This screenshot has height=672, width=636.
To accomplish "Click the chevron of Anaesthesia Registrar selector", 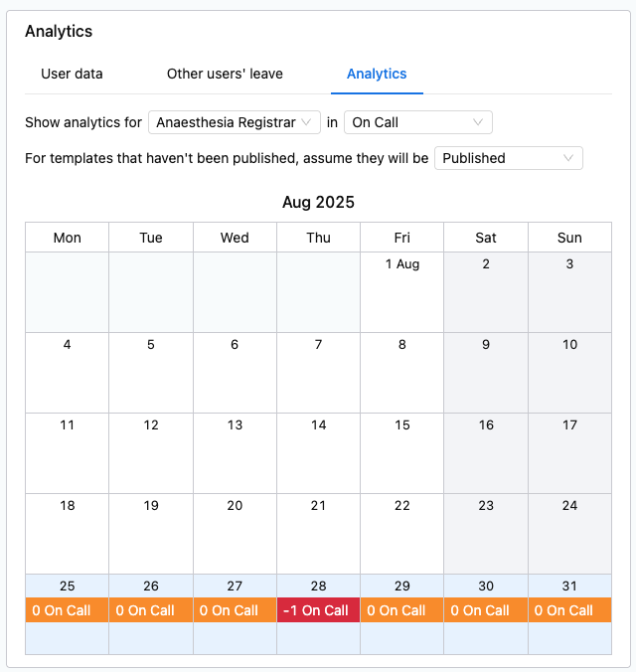I will tap(306, 122).
